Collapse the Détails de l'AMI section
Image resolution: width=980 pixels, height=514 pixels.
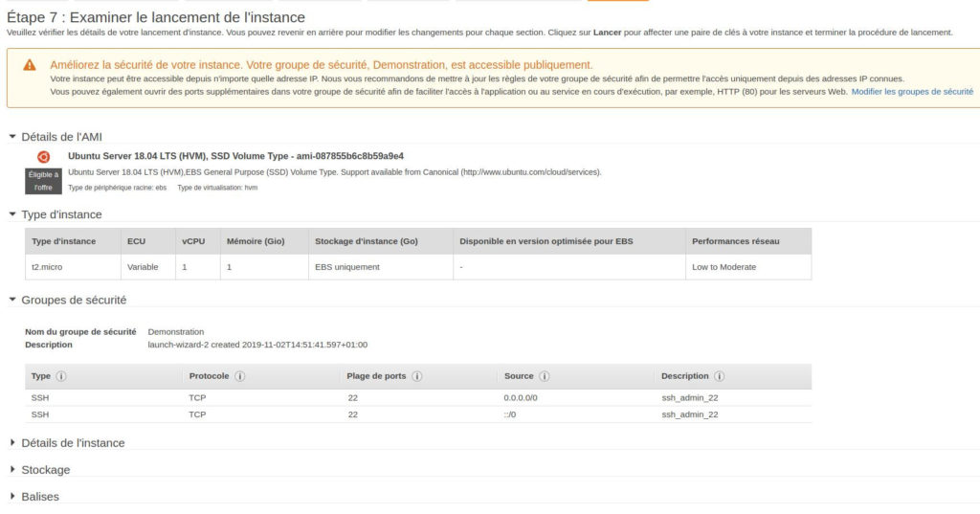[12, 136]
